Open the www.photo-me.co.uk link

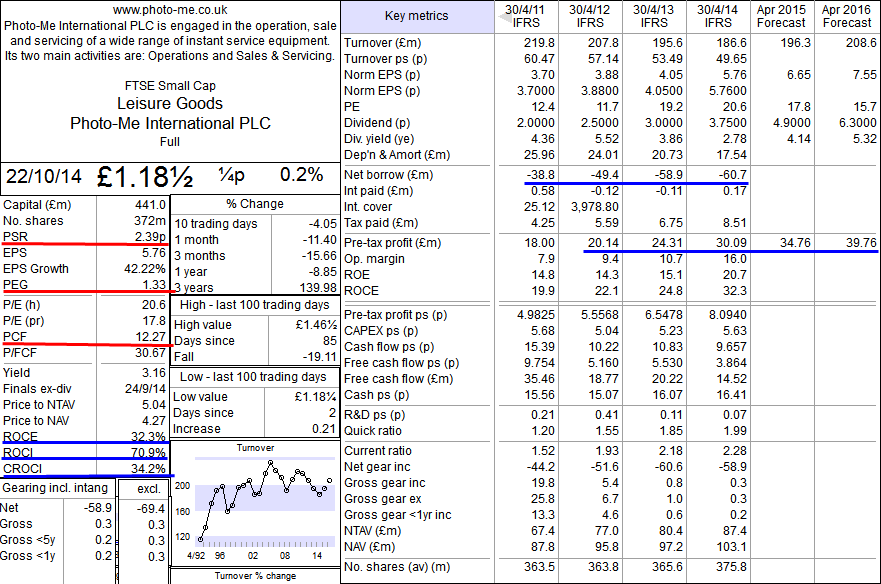point(168,11)
